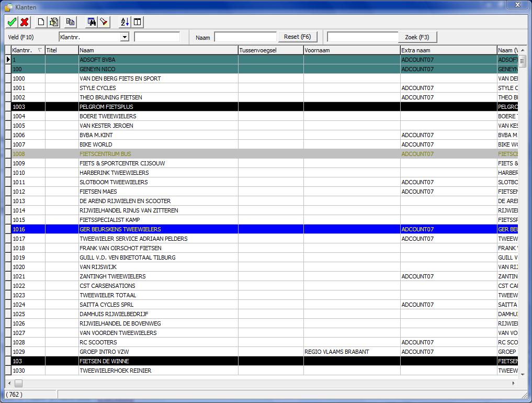This screenshot has height=403, width=532.
Task: Click the vertical scrollbar thumb
Action: click(523, 61)
